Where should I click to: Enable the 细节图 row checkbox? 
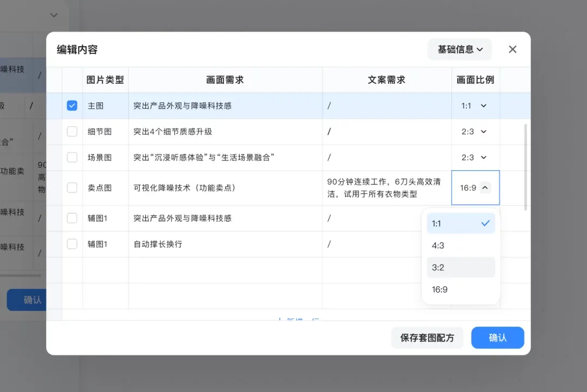[x=72, y=131]
